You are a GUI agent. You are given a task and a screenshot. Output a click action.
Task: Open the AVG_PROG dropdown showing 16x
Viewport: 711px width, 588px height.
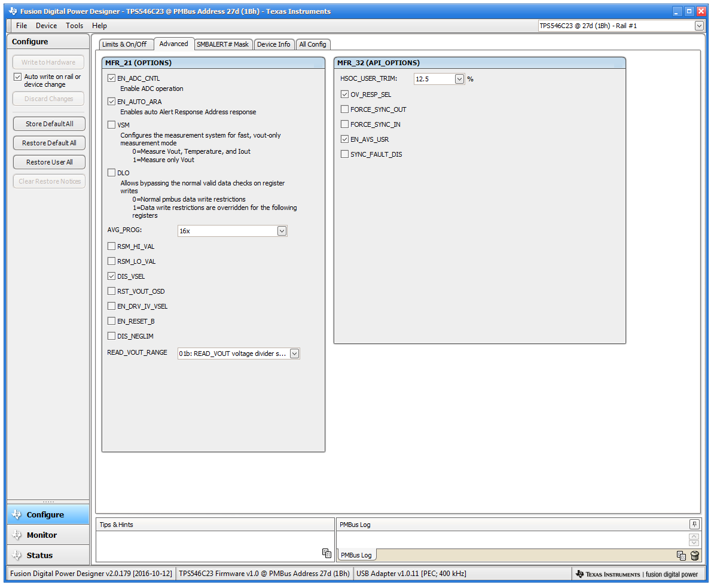pyautogui.click(x=281, y=230)
